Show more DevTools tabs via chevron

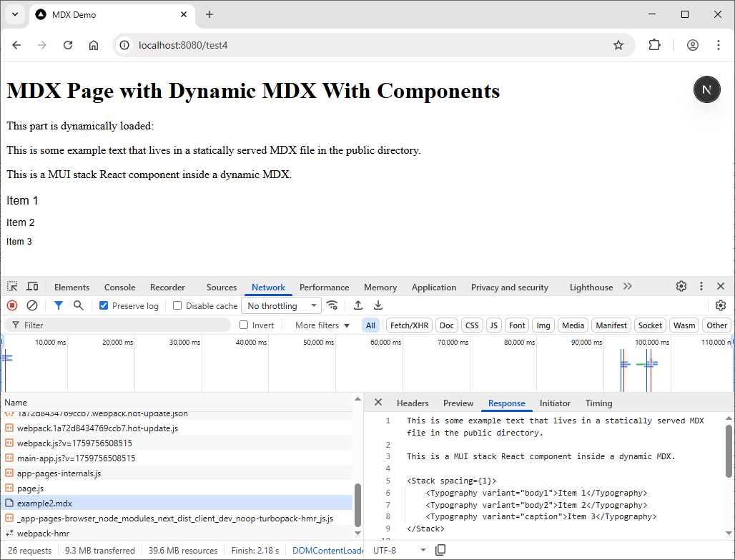coord(627,287)
